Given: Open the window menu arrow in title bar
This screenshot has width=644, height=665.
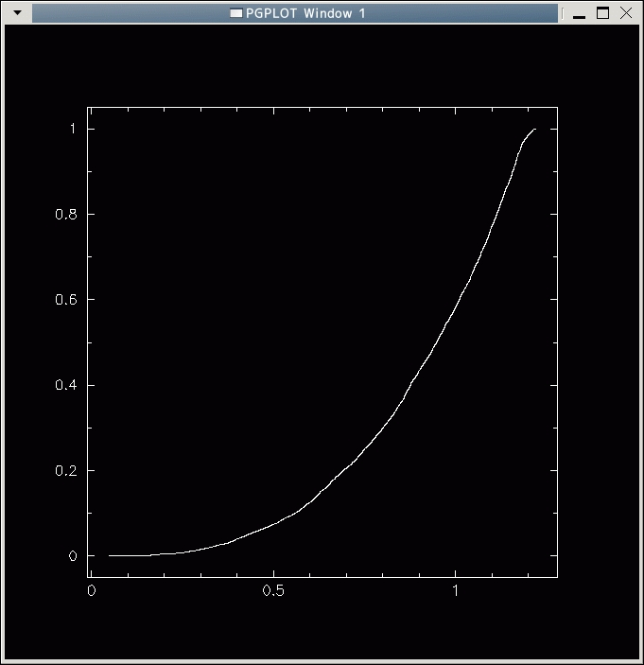Looking at the screenshot, I should click(16, 13).
